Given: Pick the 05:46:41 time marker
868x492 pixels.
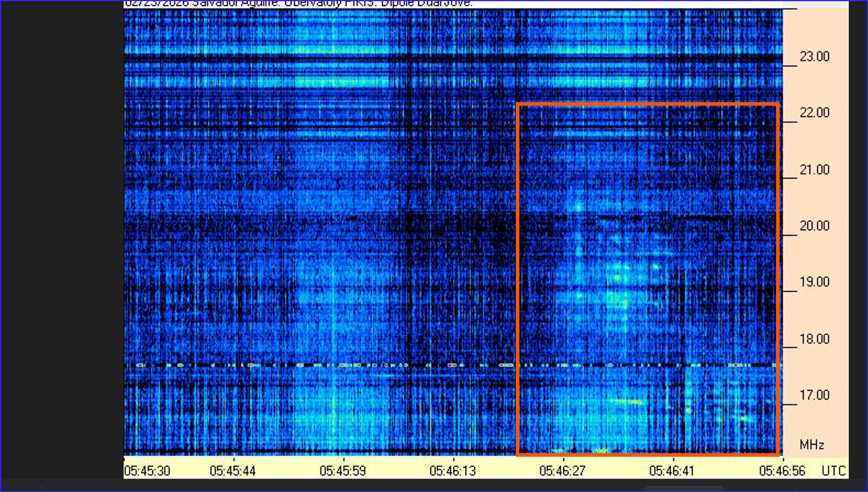Looking at the screenshot, I should [x=672, y=471].
